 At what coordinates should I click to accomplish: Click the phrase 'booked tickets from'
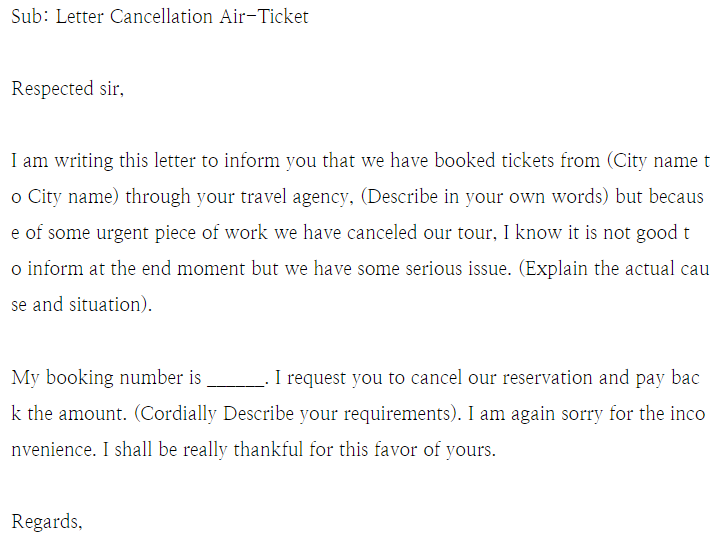(517, 161)
